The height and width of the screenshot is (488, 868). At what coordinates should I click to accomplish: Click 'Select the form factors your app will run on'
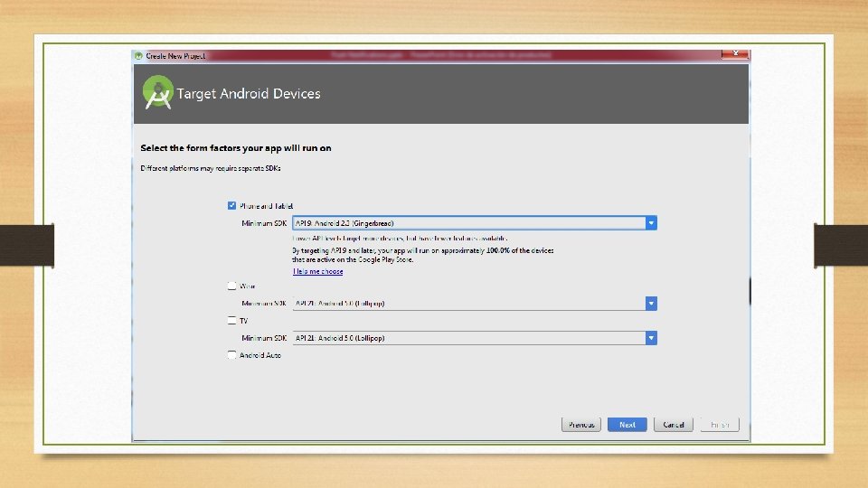click(x=236, y=147)
